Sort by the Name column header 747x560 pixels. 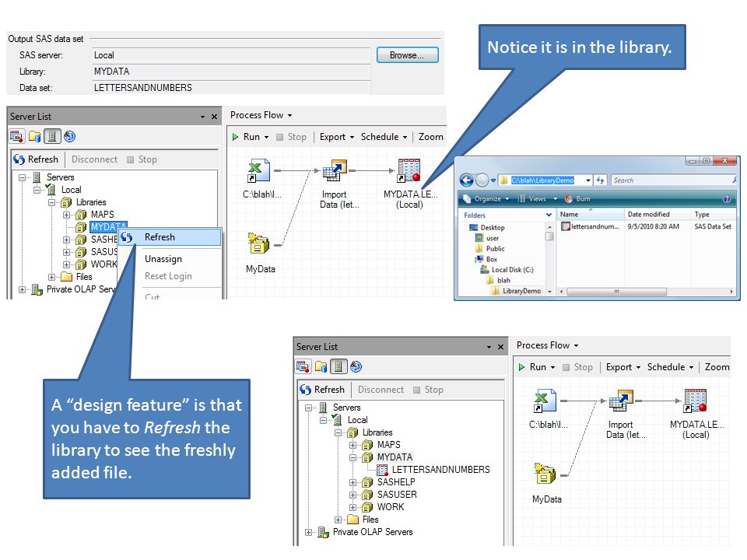pyautogui.click(x=591, y=215)
